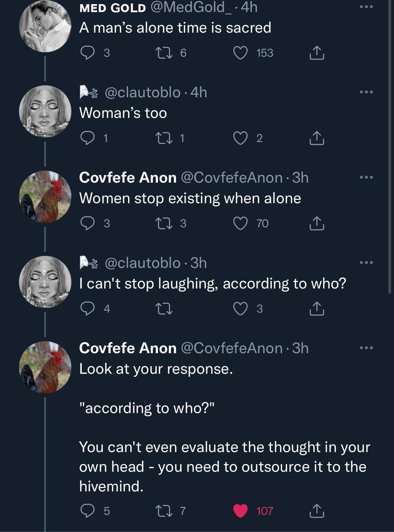394x532 pixels.
Task: Share the "Women stop existing when alone" tweet
Action: click(317, 224)
